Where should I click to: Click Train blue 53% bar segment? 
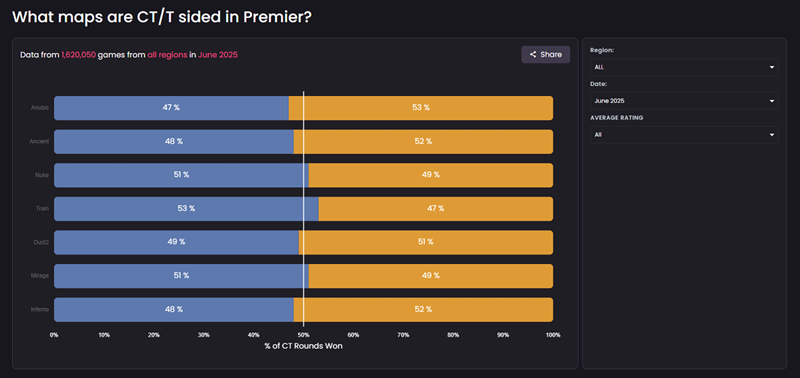pos(186,209)
